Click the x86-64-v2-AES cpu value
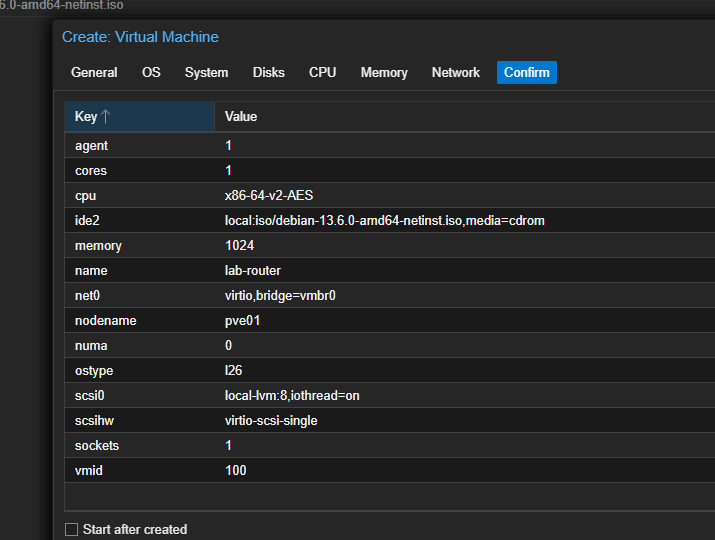The width and height of the screenshot is (715, 540). click(x=269, y=196)
